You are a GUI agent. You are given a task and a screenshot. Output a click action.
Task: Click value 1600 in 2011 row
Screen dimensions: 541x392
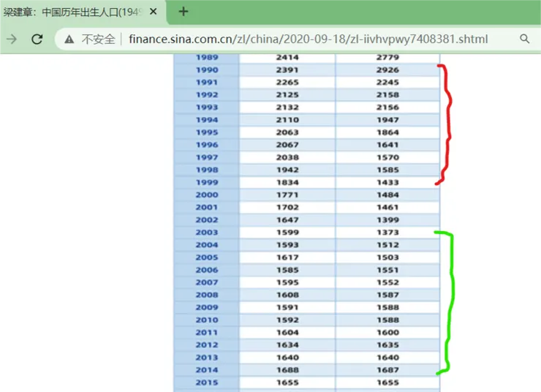click(x=387, y=333)
